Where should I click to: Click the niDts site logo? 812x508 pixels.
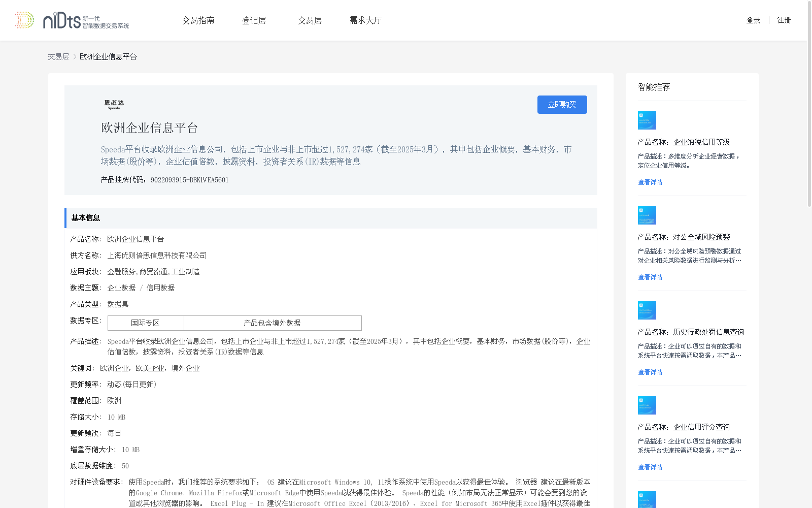click(x=72, y=20)
